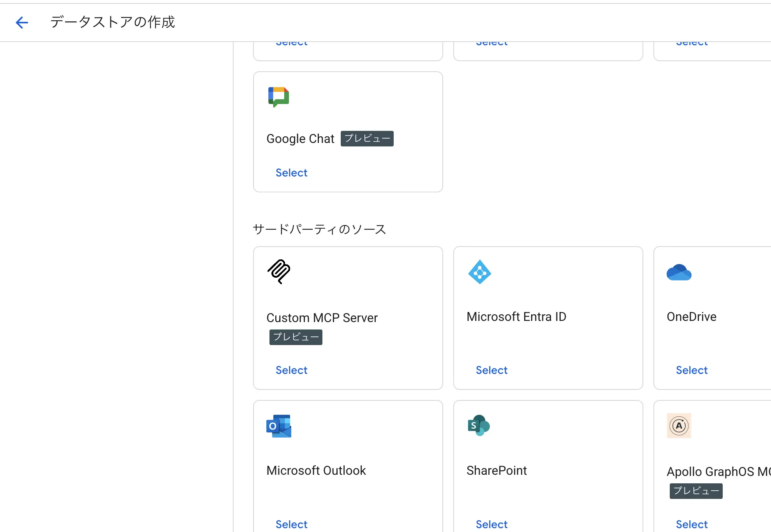
Task: Click the OneDrive cloud icon
Action: click(x=679, y=272)
